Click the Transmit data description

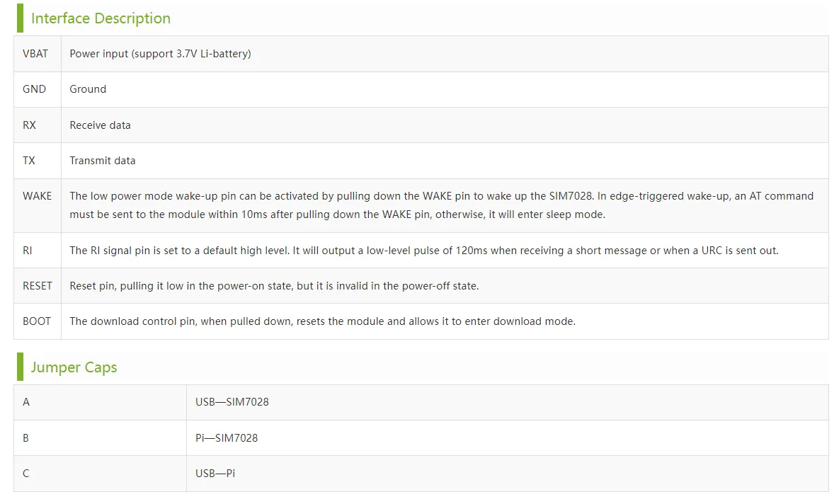102,161
